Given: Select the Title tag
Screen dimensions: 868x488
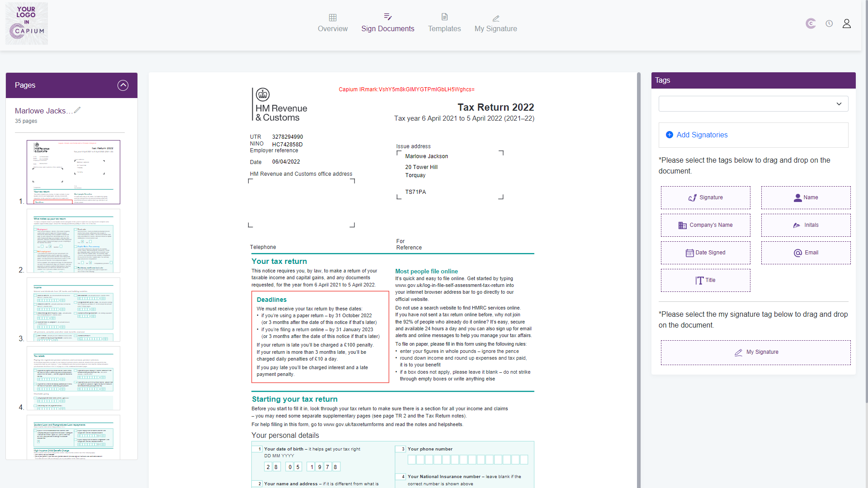Looking at the screenshot, I should coord(705,280).
